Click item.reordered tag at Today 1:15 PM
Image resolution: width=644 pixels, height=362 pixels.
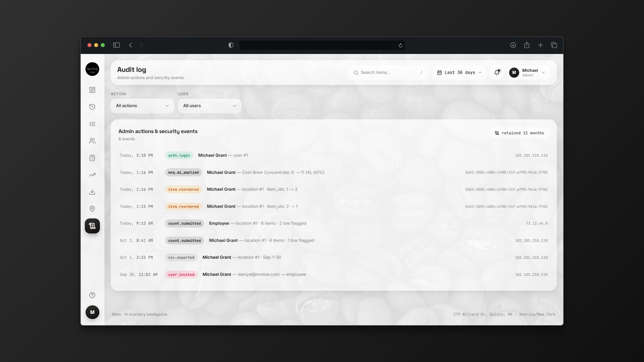click(x=183, y=207)
